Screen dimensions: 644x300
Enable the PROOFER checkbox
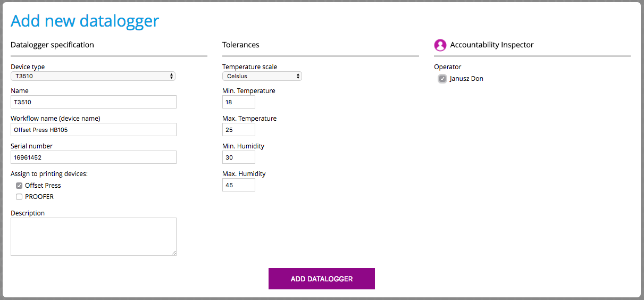(x=19, y=197)
